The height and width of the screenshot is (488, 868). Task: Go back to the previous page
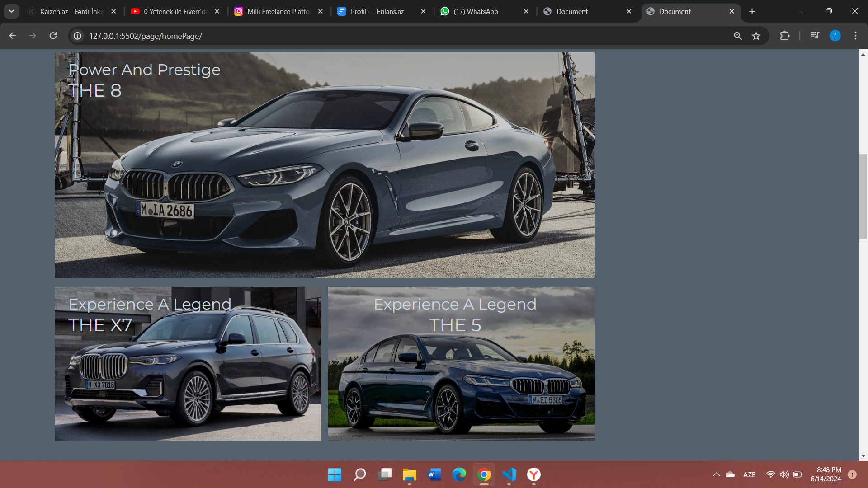coord(12,36)
